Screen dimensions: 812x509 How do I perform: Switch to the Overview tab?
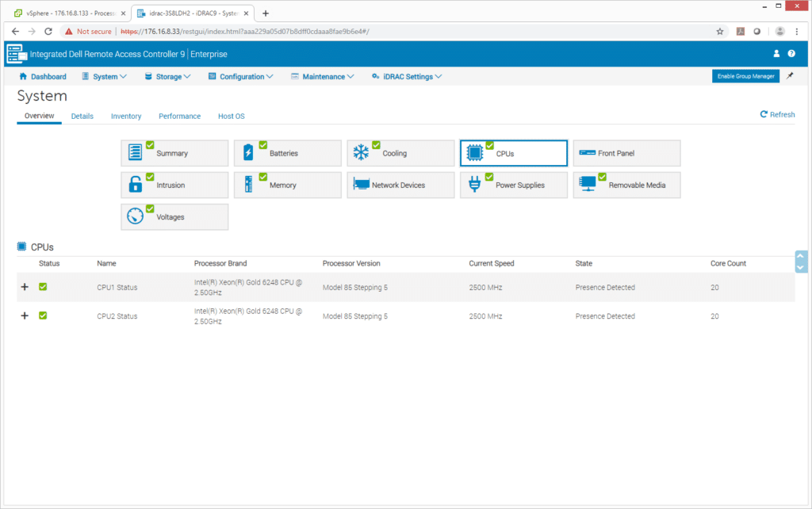pos(40,116)
